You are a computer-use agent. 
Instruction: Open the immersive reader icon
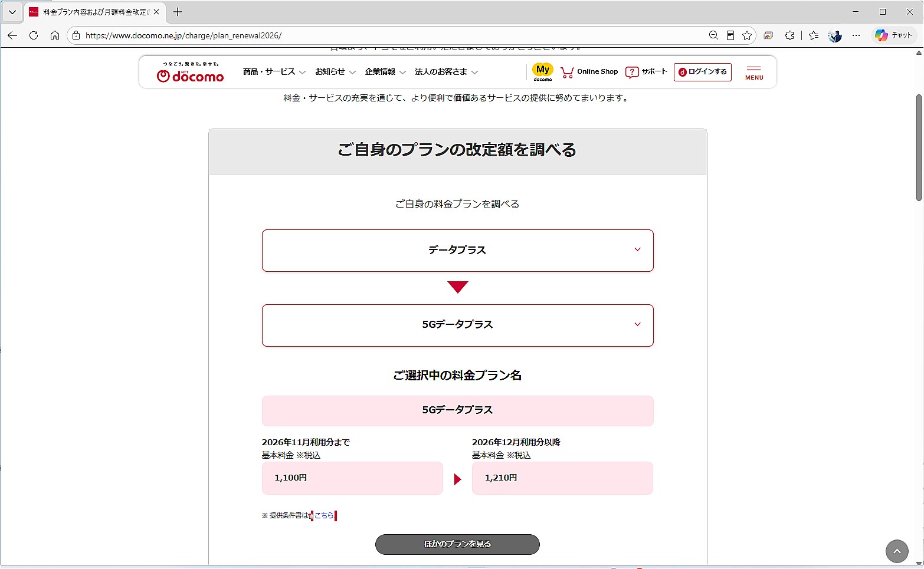pos(730,35)
